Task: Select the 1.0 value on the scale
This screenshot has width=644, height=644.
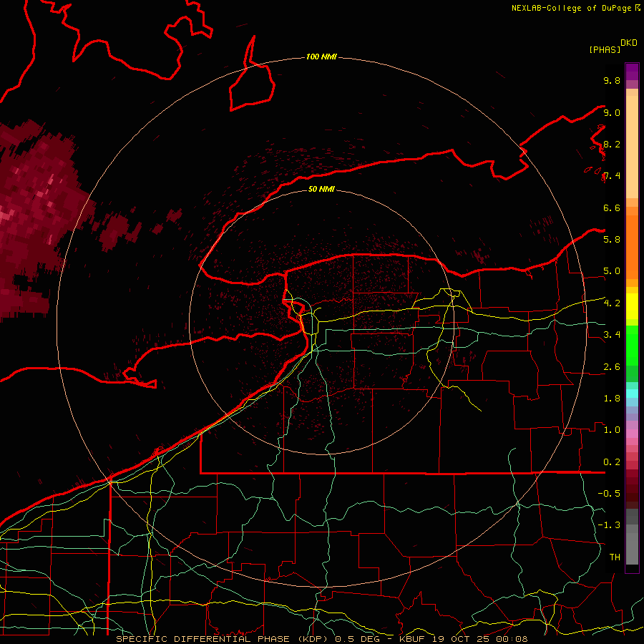Action: pyautogui.click(x=612, y=429)
